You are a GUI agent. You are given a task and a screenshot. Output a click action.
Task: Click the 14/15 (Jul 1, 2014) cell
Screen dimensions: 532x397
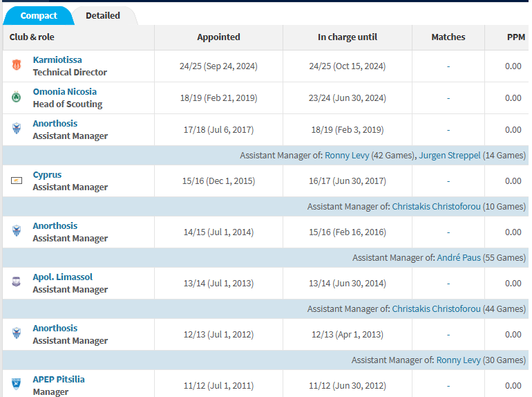click(218, 232)
